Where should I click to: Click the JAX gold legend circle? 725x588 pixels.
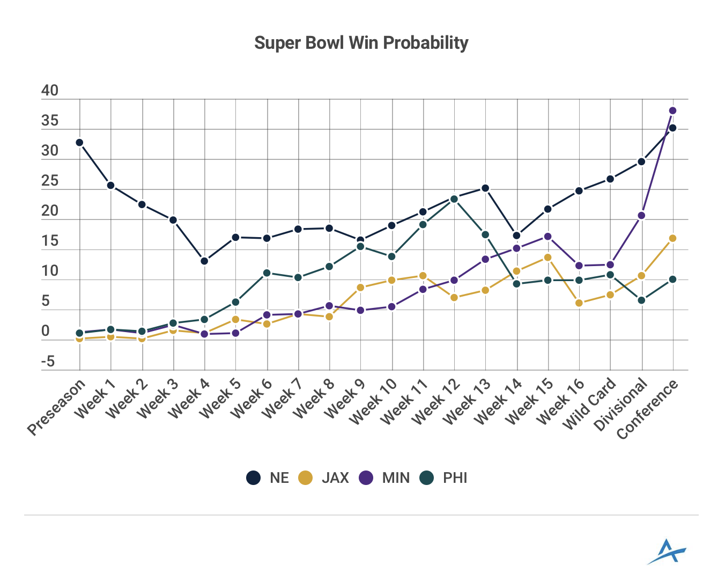click(305, 477)
